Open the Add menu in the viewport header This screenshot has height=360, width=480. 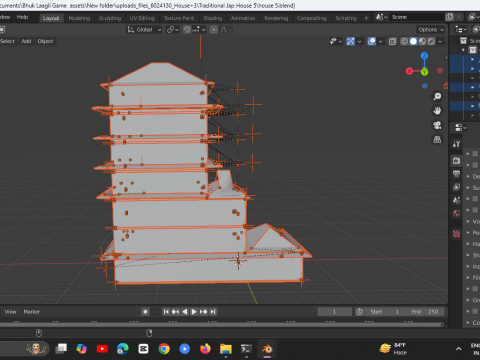pyautogui.click(x=26, y=41)
